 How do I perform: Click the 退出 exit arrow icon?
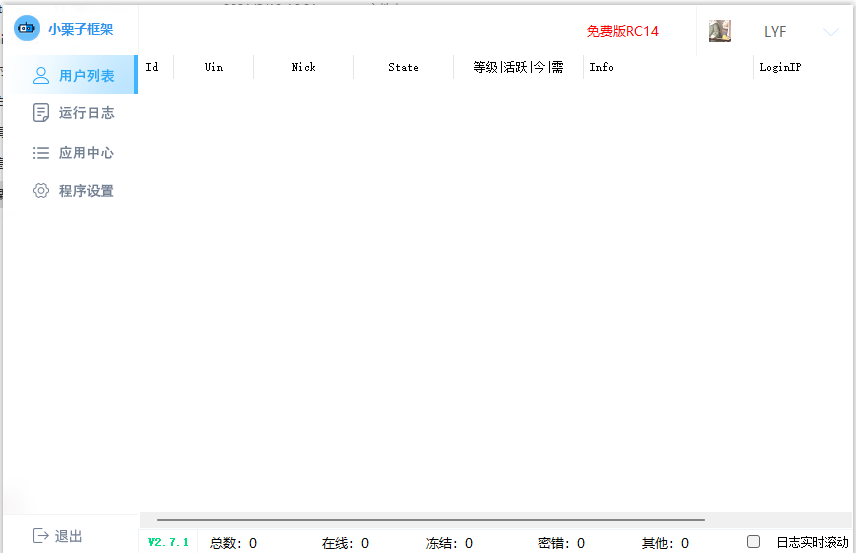pos(41,536)
